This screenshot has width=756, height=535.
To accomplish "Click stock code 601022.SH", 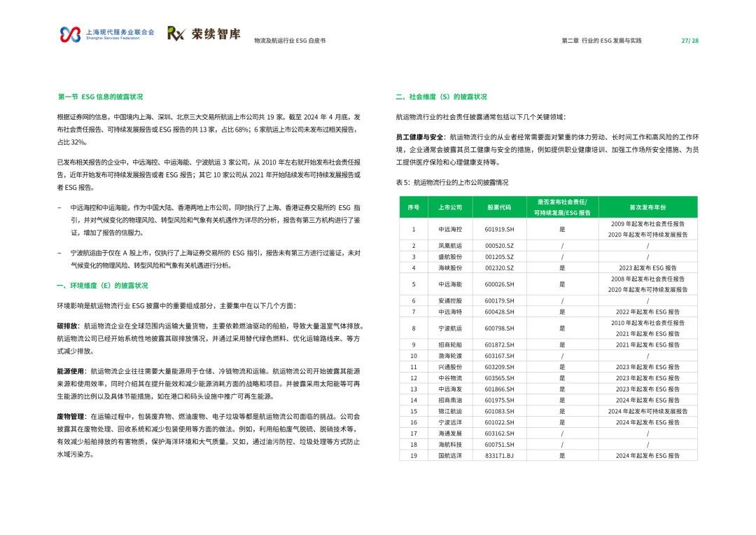I will pos(499,422).
